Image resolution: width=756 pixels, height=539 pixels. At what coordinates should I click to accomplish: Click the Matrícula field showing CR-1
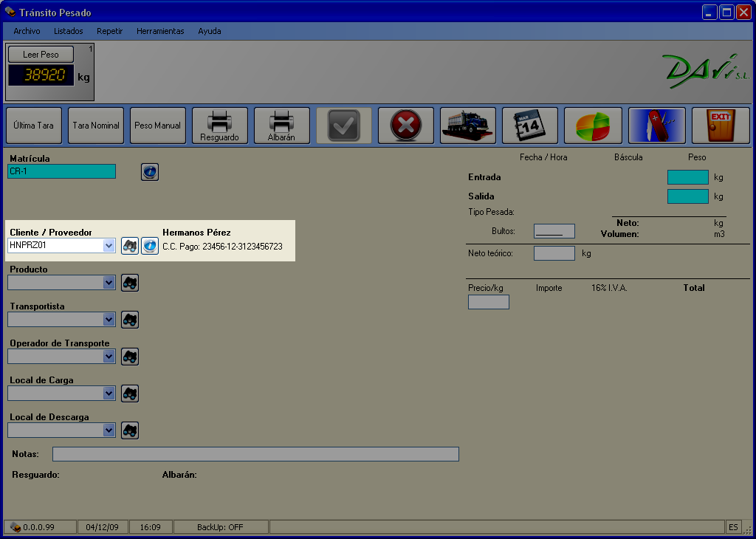[x=62, y=171]
